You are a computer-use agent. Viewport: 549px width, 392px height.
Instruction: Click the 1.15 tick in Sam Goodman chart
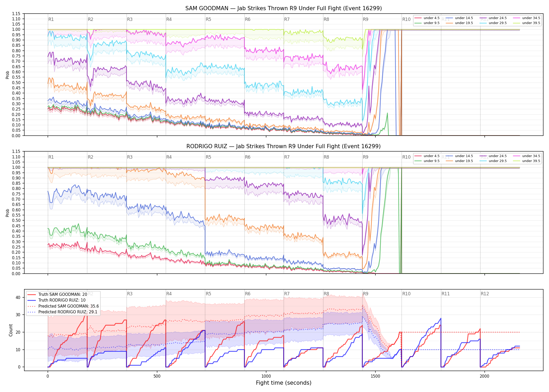point(16,14)
